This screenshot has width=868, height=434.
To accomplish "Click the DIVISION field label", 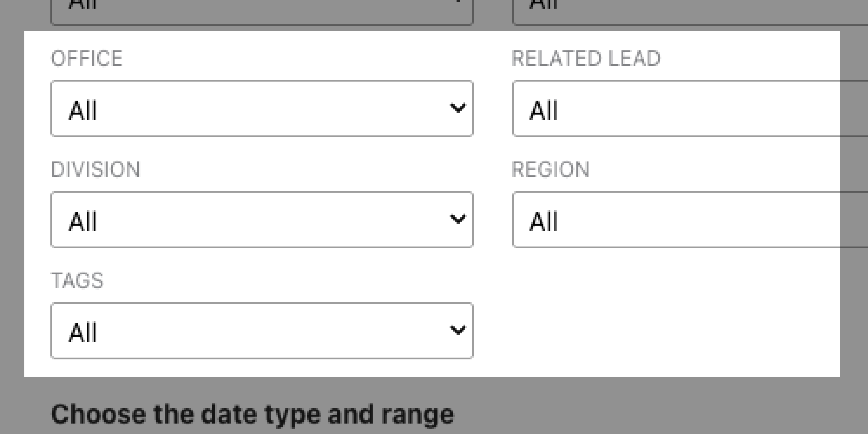I will 95,170.
